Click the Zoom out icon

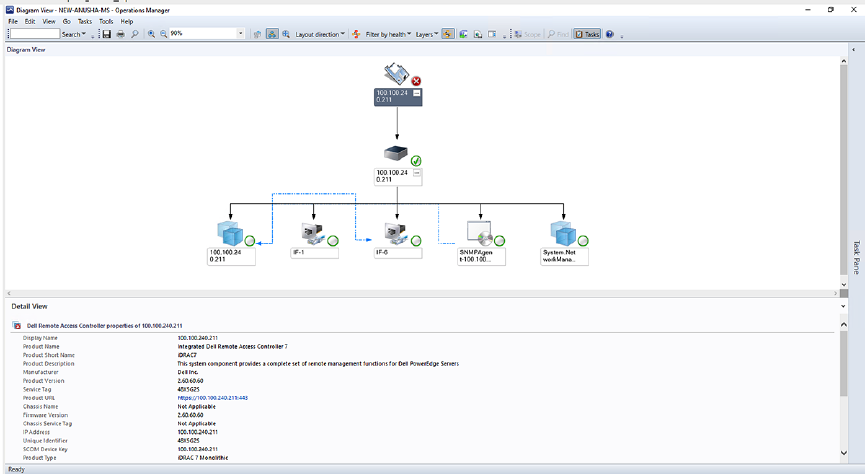click(x=163, y=34)
